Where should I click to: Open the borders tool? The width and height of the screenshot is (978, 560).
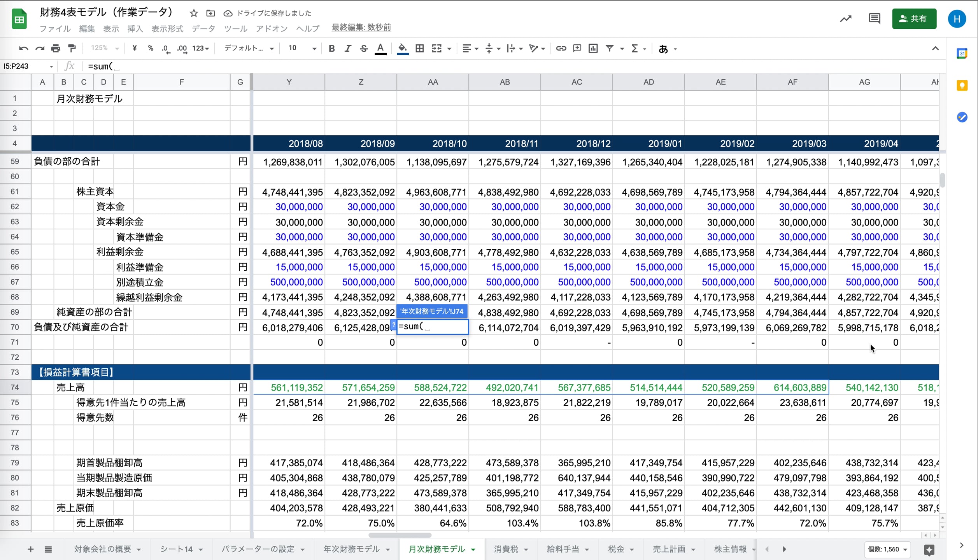click(x=419, y=49)
